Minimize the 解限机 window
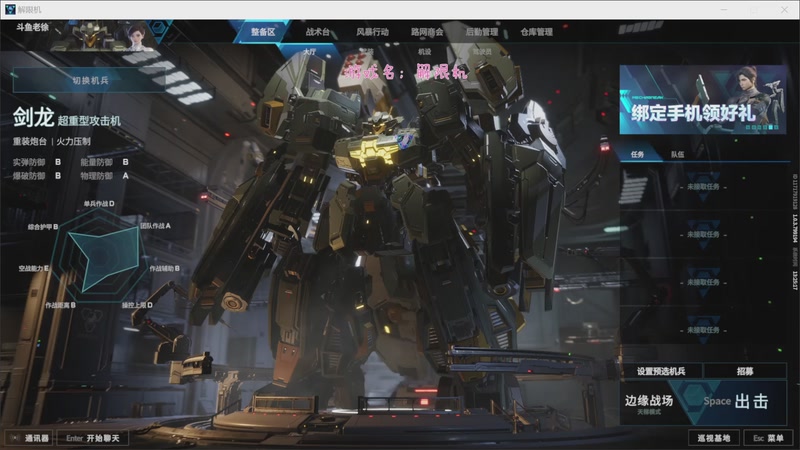This screenshot has height=450, width=800. pos(724,9)
